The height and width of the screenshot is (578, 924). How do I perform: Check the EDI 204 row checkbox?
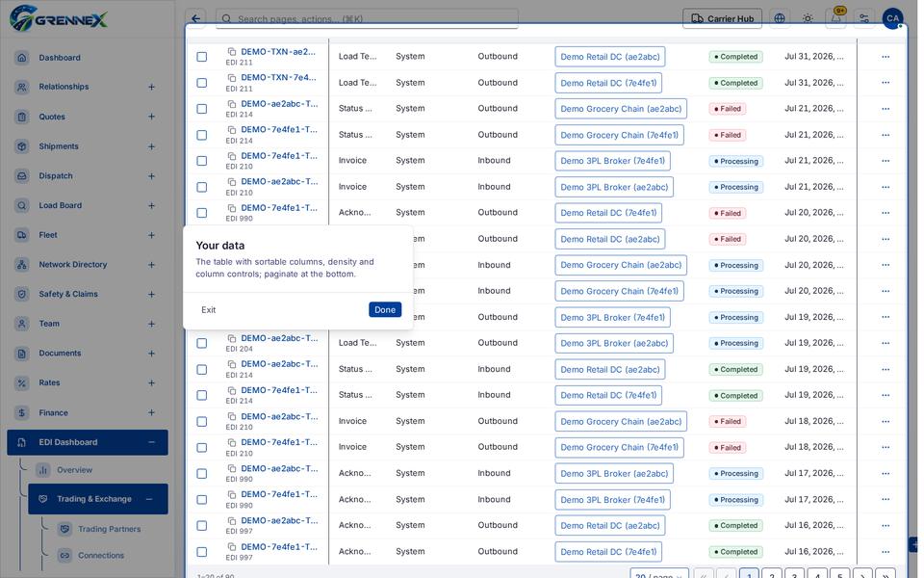tap(201, 343)
